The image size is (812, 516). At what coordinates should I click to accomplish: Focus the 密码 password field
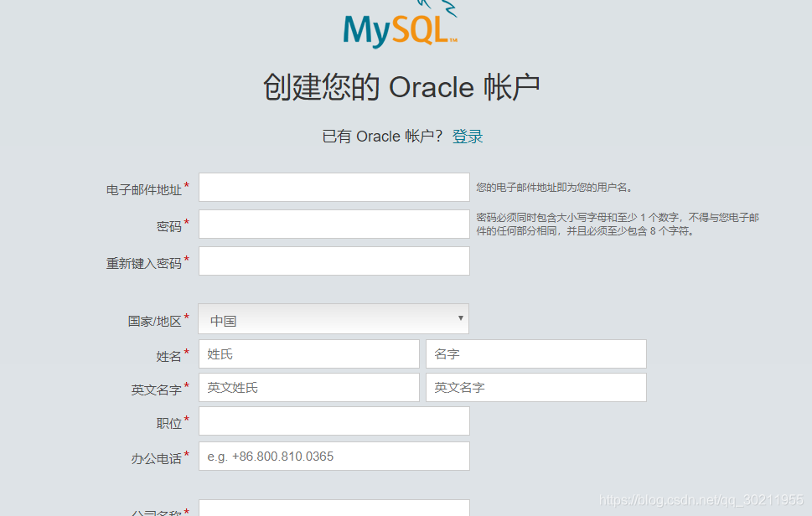point(334,224)
